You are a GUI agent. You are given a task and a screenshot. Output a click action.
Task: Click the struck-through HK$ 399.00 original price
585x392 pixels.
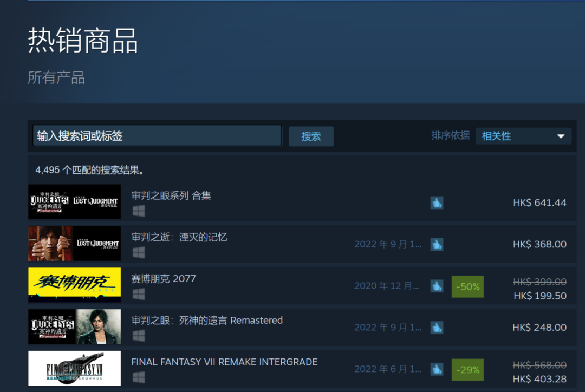tap(540, 282)
